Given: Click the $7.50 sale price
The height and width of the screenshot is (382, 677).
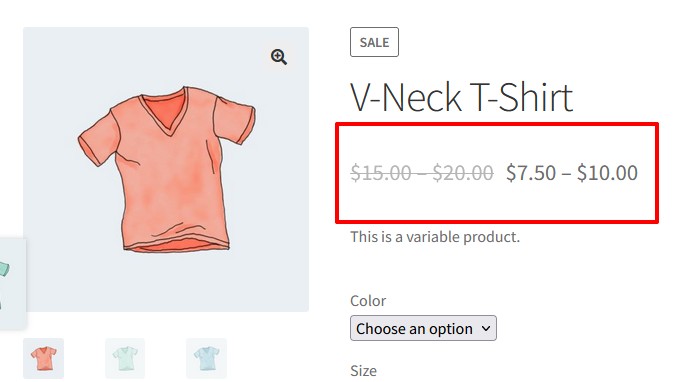Looking at the screenshot, I should pos(531,173).
